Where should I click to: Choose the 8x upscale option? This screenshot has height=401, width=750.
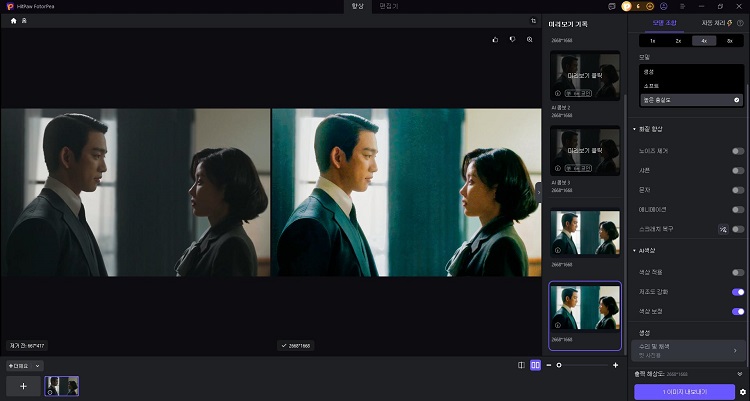pyautogui.click(x=730, y=41)
